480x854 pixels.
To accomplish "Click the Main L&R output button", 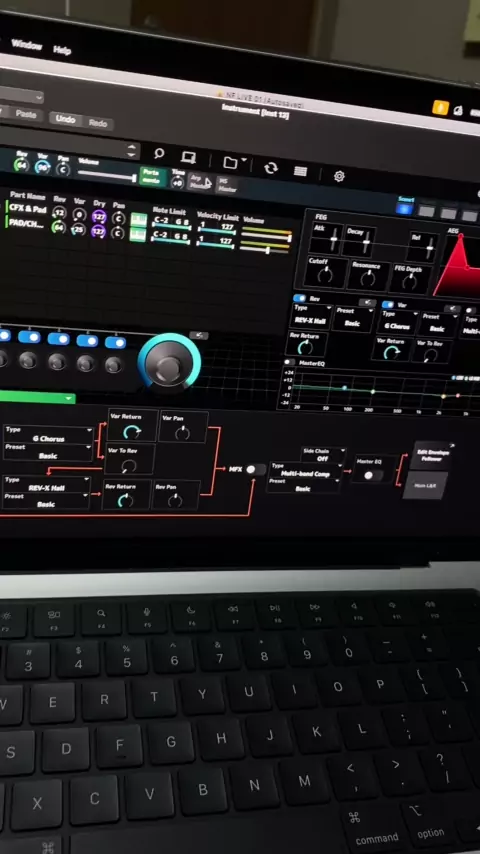I will tap(424, 485).
